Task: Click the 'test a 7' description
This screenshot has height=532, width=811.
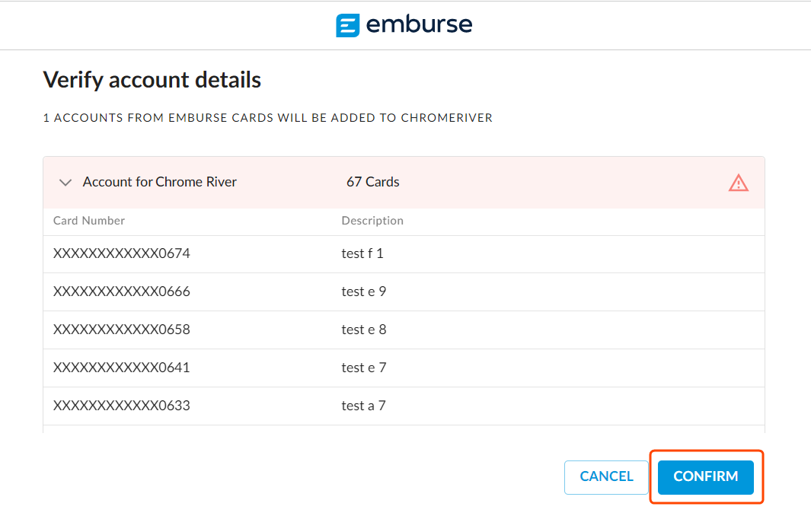Action: 363,406
